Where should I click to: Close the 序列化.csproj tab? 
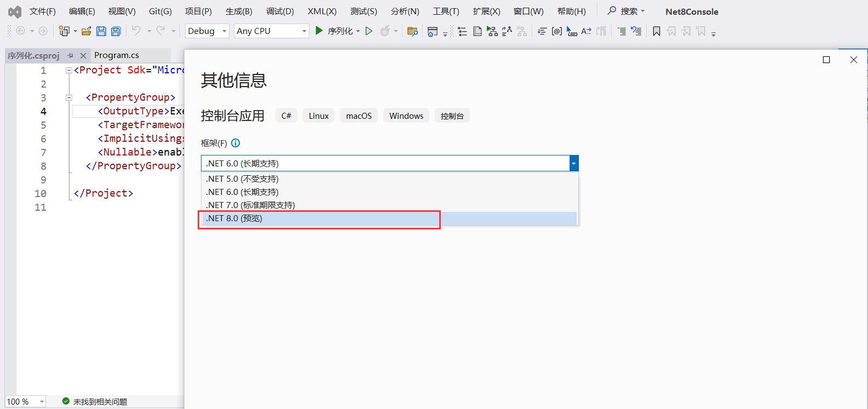coord(83,55)
